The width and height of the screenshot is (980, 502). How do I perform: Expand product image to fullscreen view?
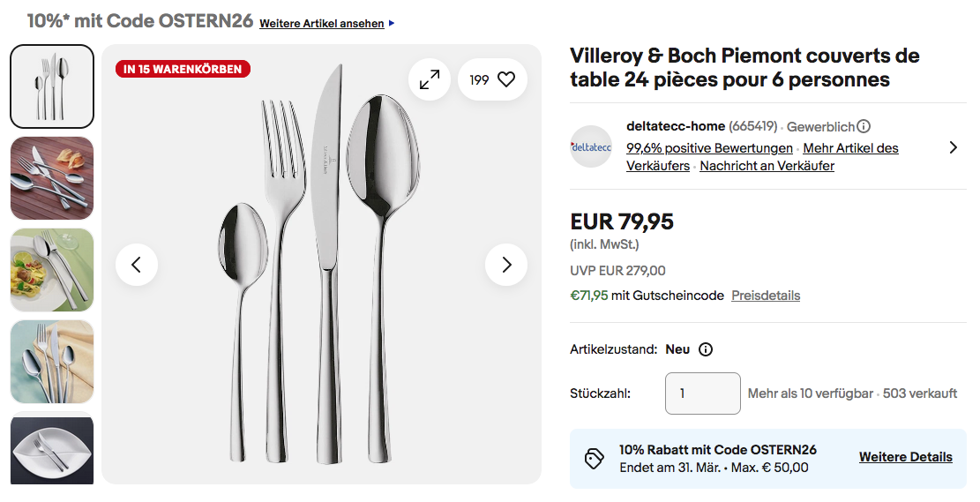click(430, 79)
